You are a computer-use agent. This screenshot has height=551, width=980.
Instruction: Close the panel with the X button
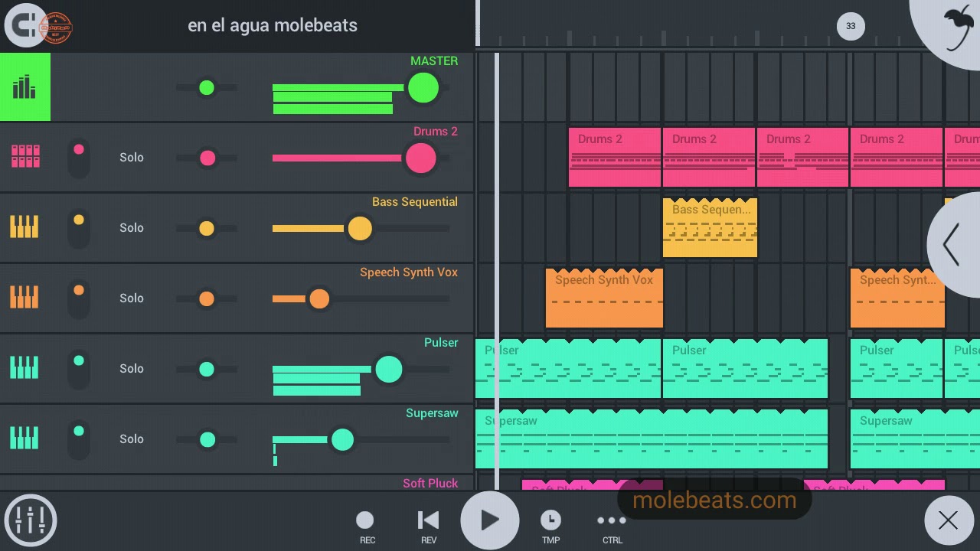coord(948,520)
